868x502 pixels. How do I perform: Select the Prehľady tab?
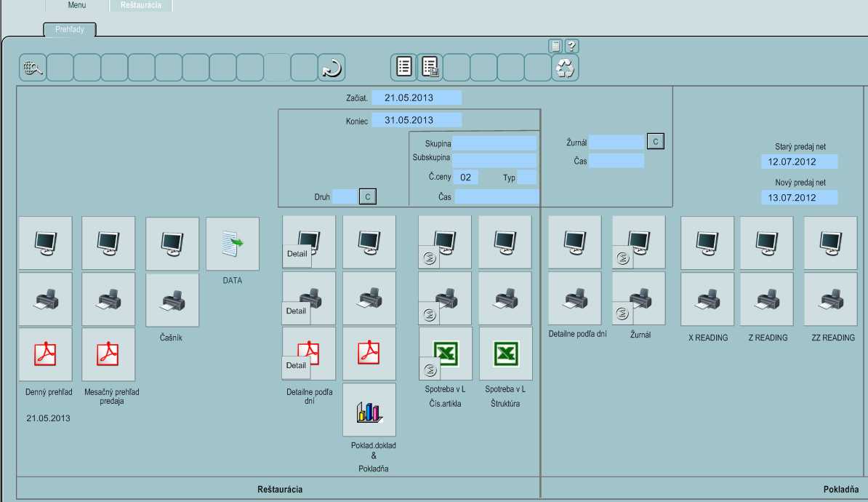pos(70,30)
